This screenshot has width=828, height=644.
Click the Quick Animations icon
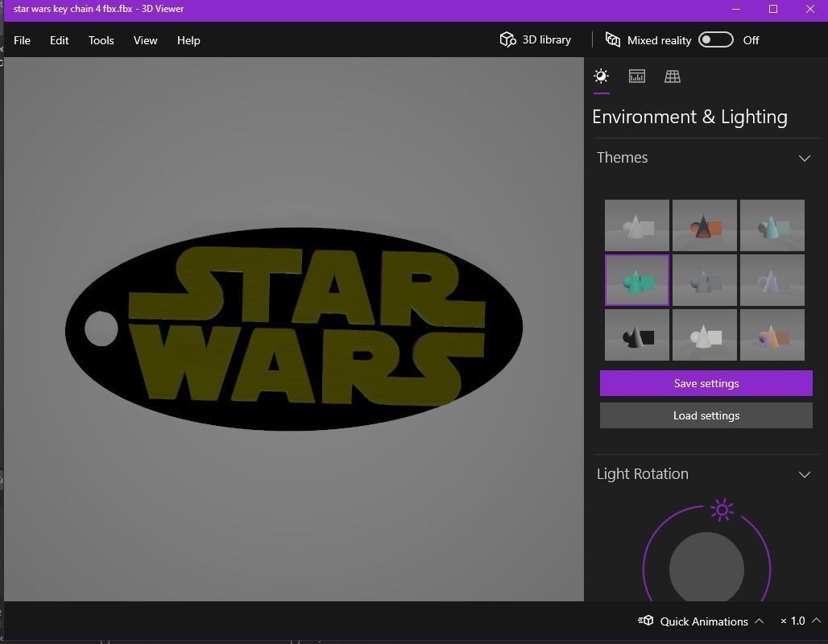pyautogui.click(x=646, y=620)
